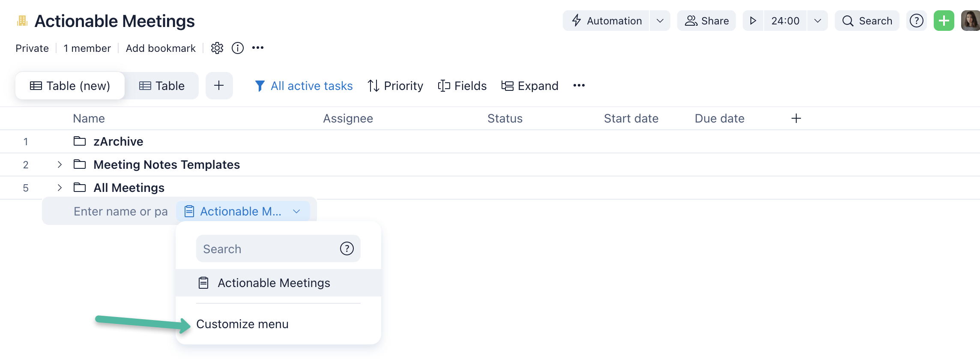
Task: Open the Automation dropdown arrow
Action: click(660, 21)
